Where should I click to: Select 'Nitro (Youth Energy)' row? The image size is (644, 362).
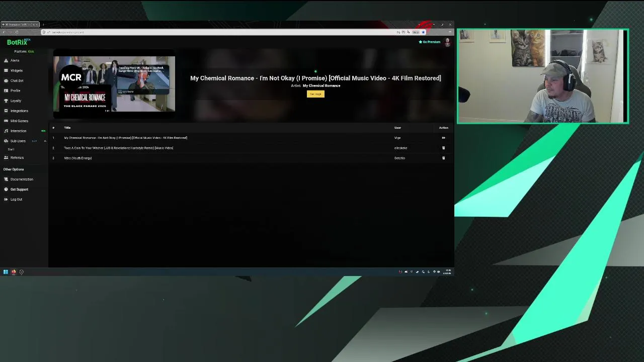[x=251, y=158]
